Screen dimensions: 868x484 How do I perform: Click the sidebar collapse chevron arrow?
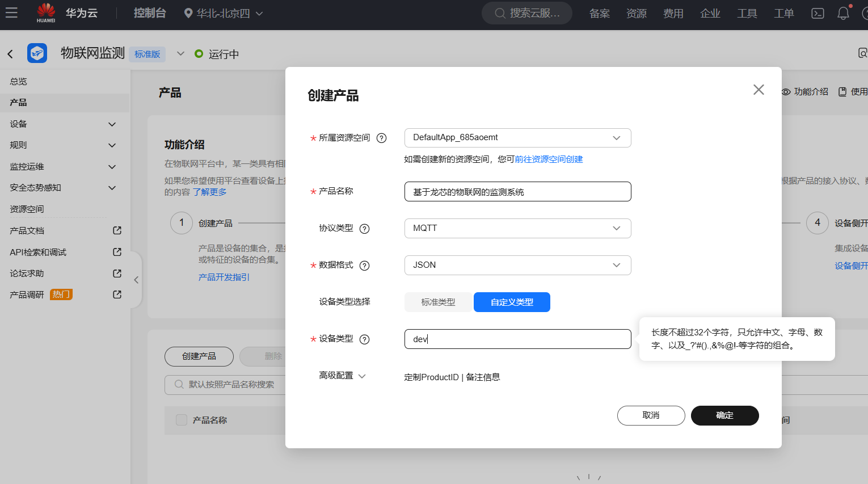[x=136, y=280]
